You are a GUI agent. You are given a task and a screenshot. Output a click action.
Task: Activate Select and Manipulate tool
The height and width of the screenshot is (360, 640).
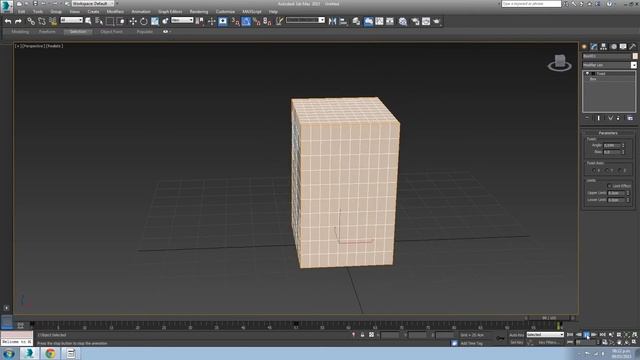point(211,21)
